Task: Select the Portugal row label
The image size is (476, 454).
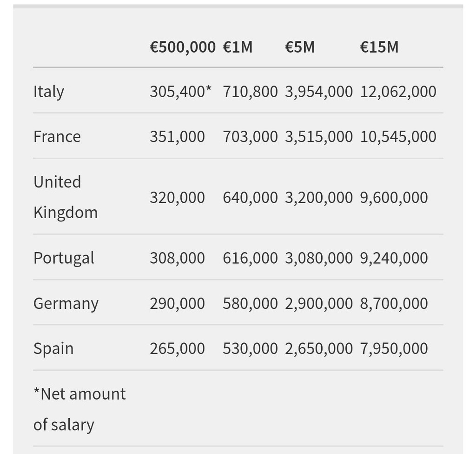Action: [x=64, y=258]
